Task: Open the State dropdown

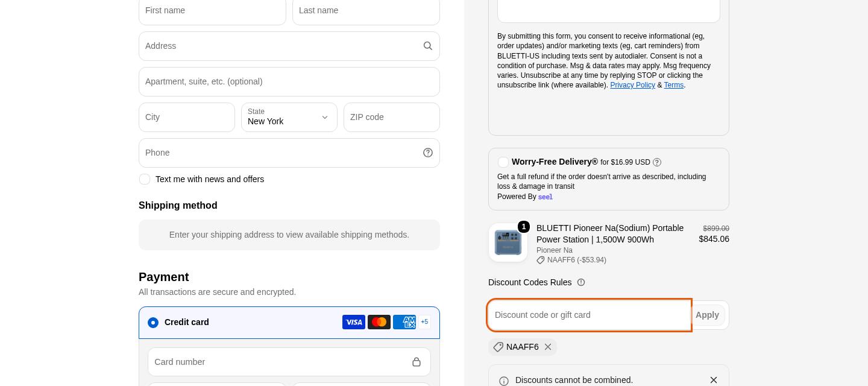Action: 289,117
